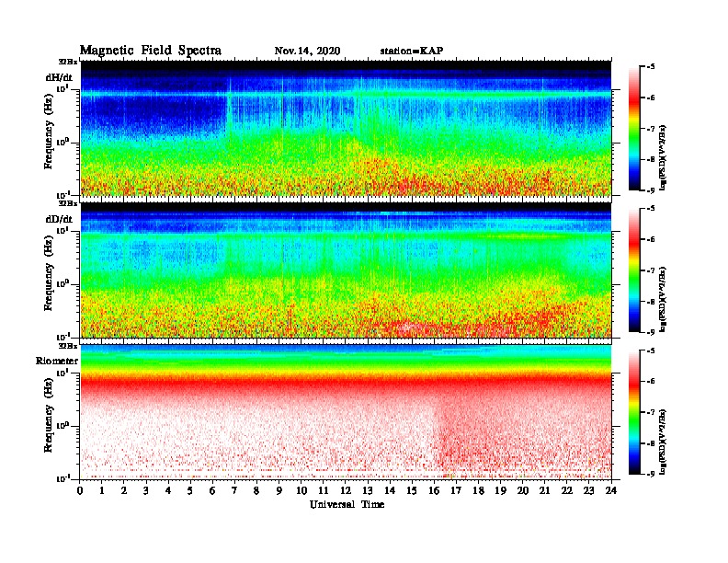Click hour "3" on the time axis
Viewport: 728px width, 563px height.
(x=146, y=490)
